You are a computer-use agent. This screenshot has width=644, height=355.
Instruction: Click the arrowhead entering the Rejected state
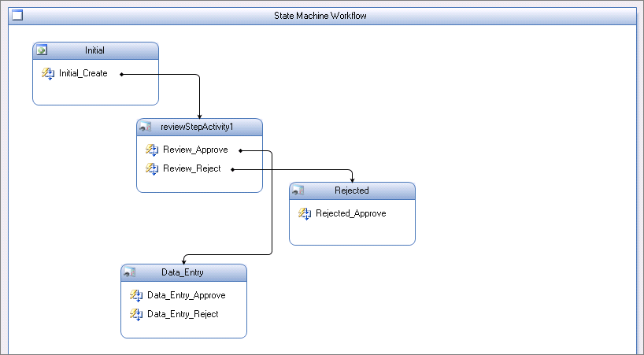coord(352,179)
